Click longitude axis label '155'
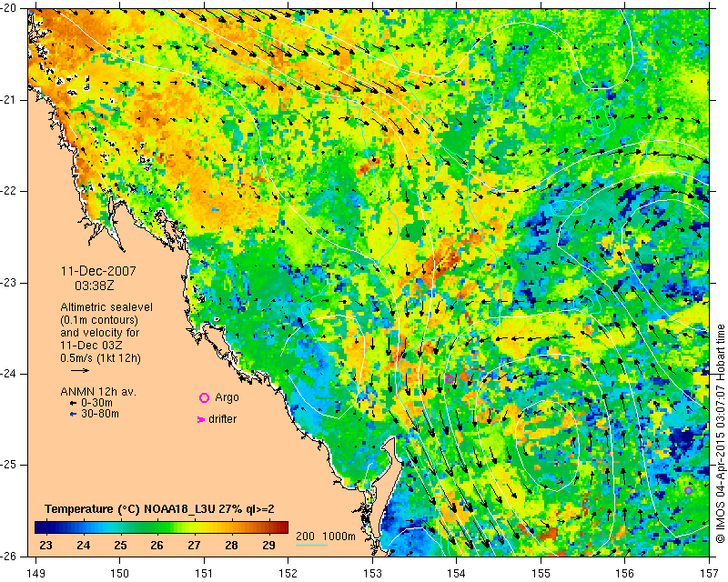This screenshot has width=728, height=582. point(541,573)
